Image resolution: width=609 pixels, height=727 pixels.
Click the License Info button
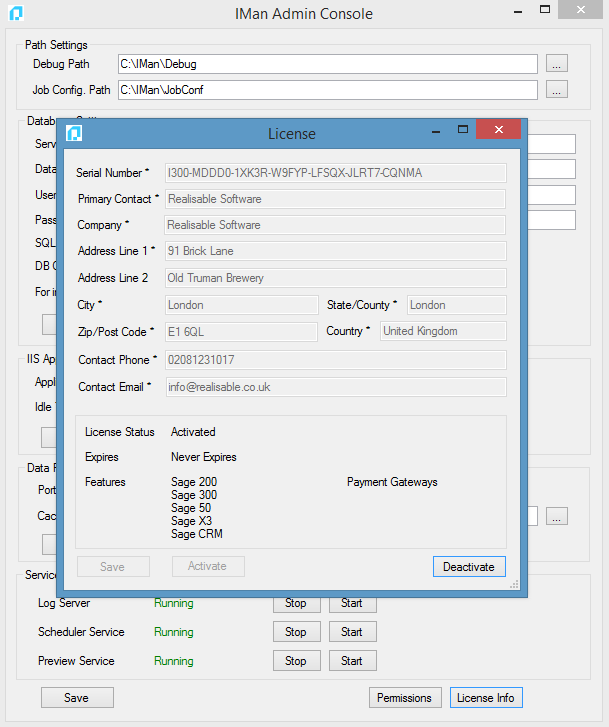(x=486, y=698)
